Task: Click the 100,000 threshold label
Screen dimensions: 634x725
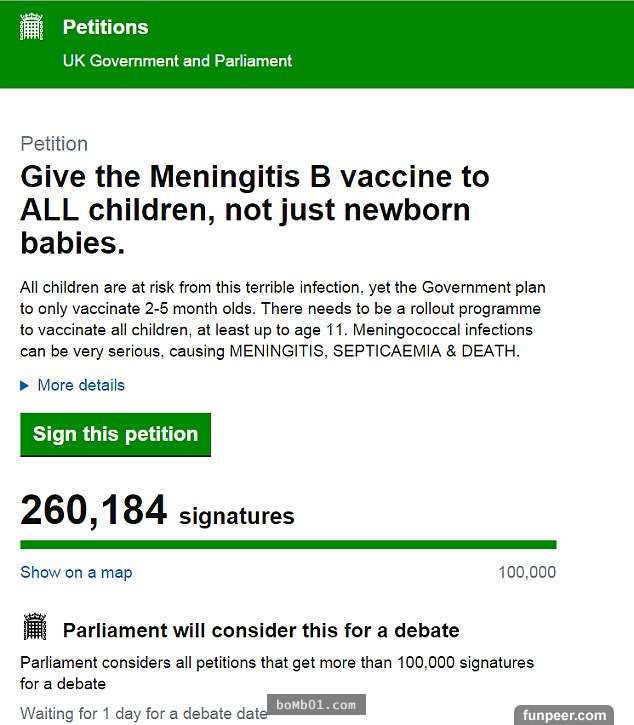Action: [527, 573]
